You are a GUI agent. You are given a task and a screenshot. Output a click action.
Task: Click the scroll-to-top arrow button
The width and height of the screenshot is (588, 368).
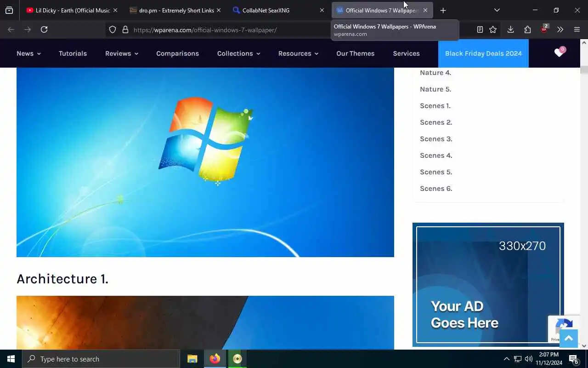point(569,339)
